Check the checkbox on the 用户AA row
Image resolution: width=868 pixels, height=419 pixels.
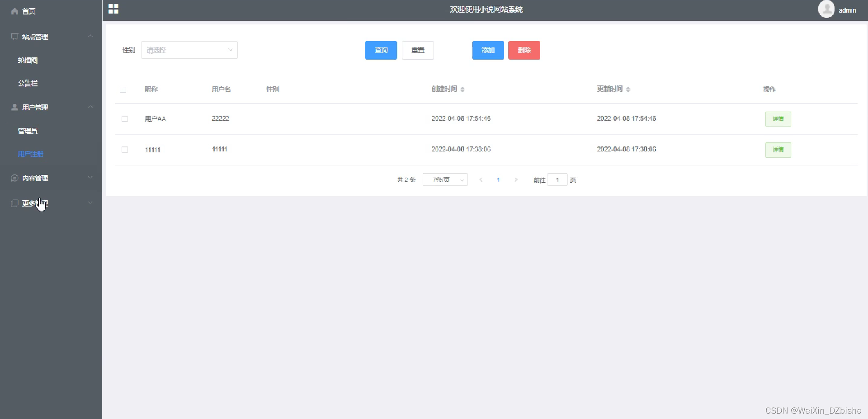pyautogui.click(x=125, y=119)
